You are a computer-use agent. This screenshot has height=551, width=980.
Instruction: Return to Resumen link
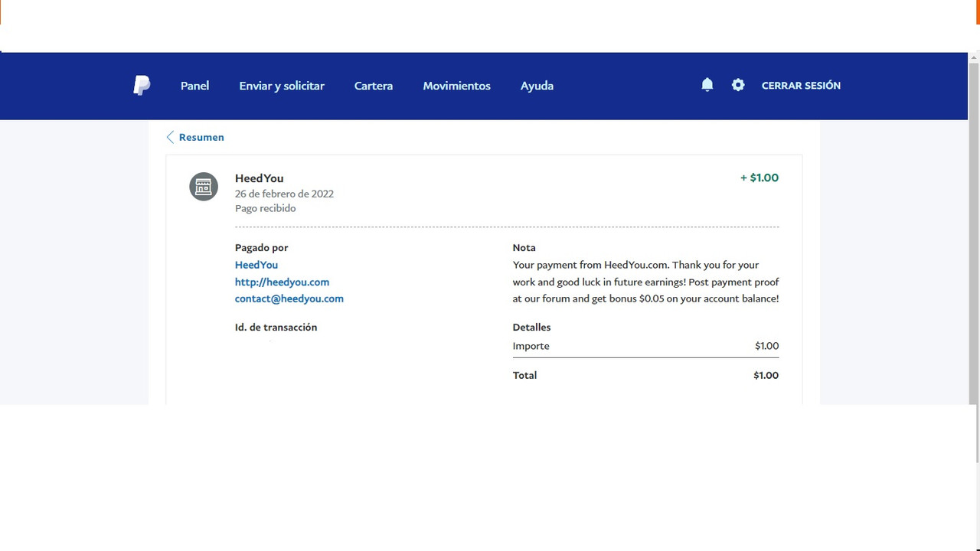[201, 137]
